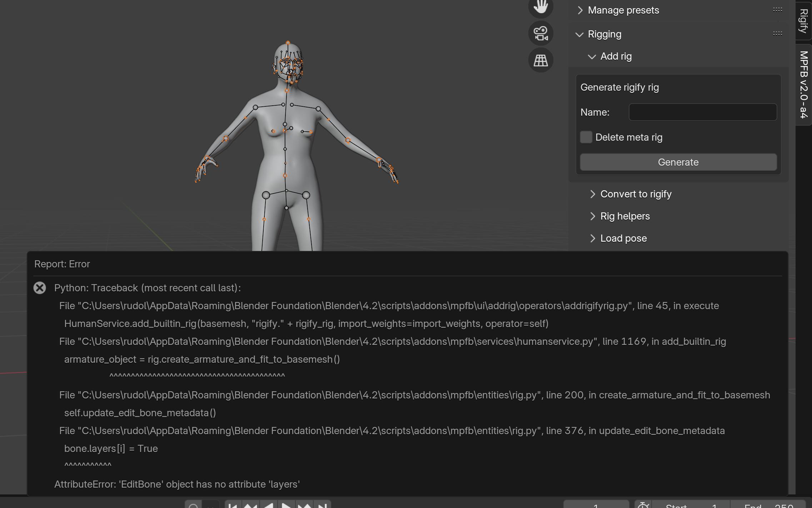
Task: Collapse the Rigging panel
Action: click(x=604, y=34)
